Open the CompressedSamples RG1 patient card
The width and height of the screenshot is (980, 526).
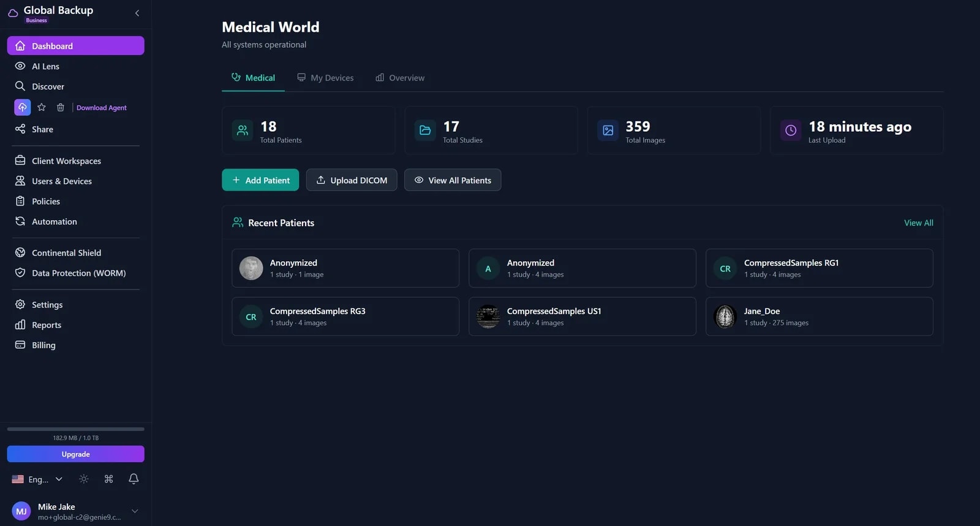point(820,268)
